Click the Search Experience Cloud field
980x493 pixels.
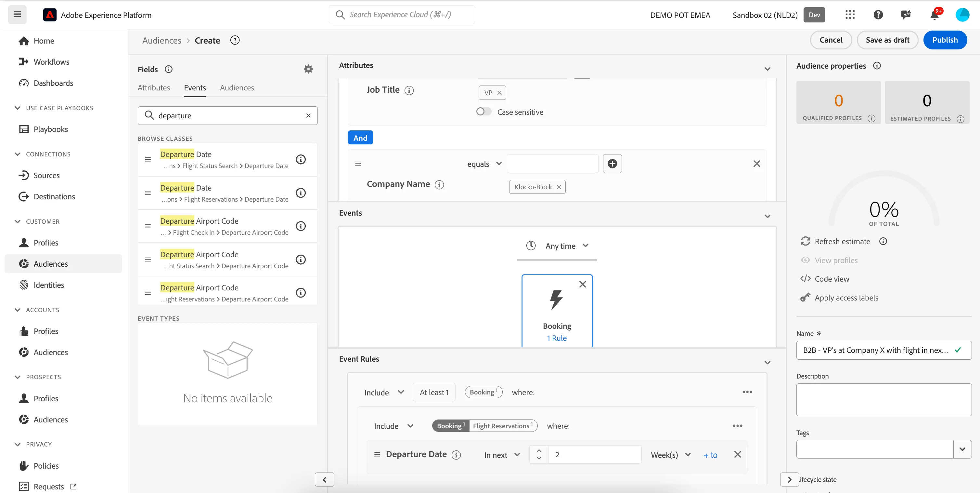coord(402,14)
